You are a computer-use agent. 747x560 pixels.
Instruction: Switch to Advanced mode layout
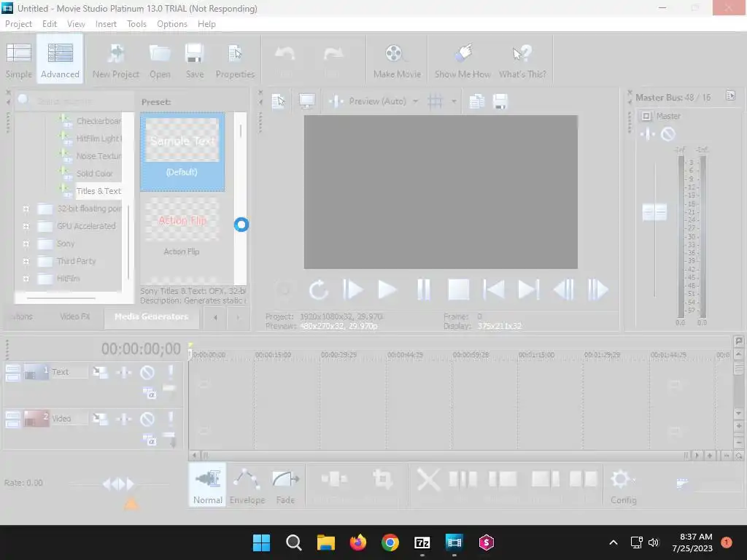click(x=60, y=60)
